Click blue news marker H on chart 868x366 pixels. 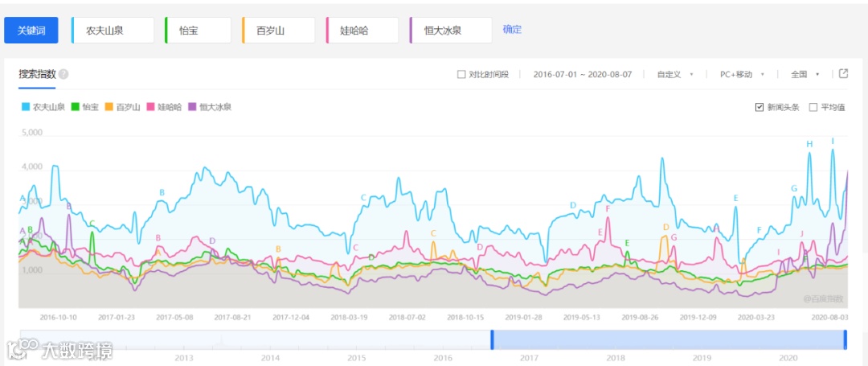809,144
